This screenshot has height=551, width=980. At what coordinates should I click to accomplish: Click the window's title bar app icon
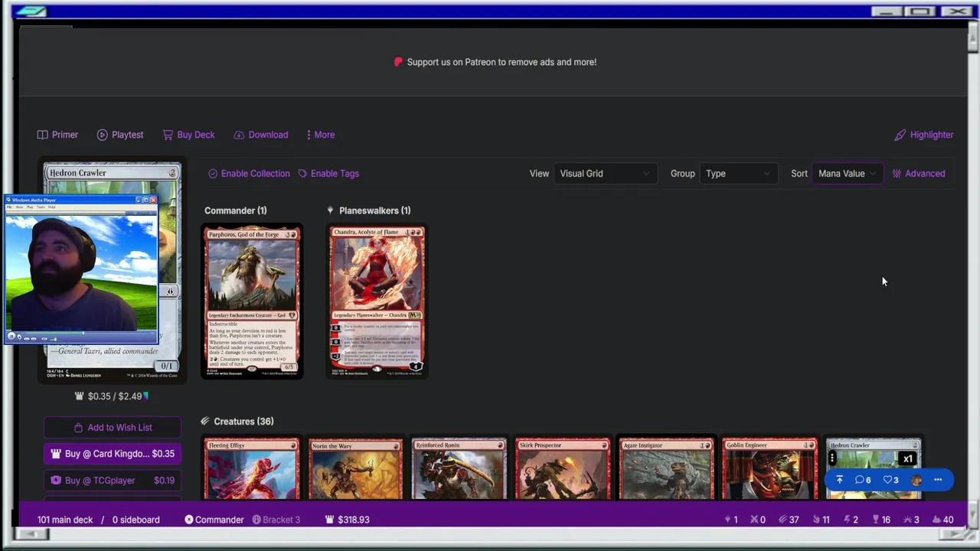point(31,11)
